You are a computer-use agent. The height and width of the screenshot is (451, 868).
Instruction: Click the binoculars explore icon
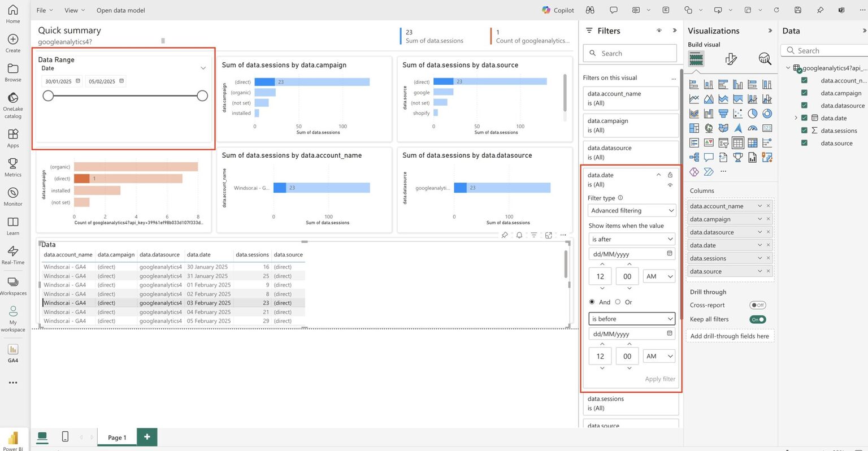tap(590, 10)
